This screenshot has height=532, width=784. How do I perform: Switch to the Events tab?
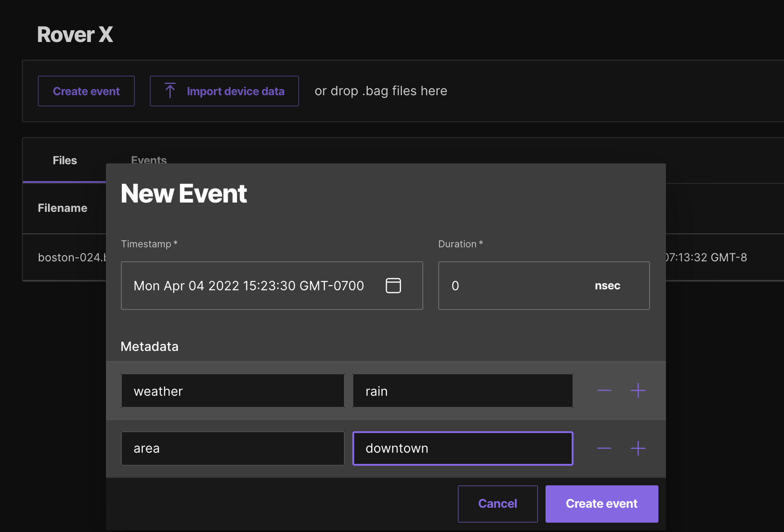149,160
